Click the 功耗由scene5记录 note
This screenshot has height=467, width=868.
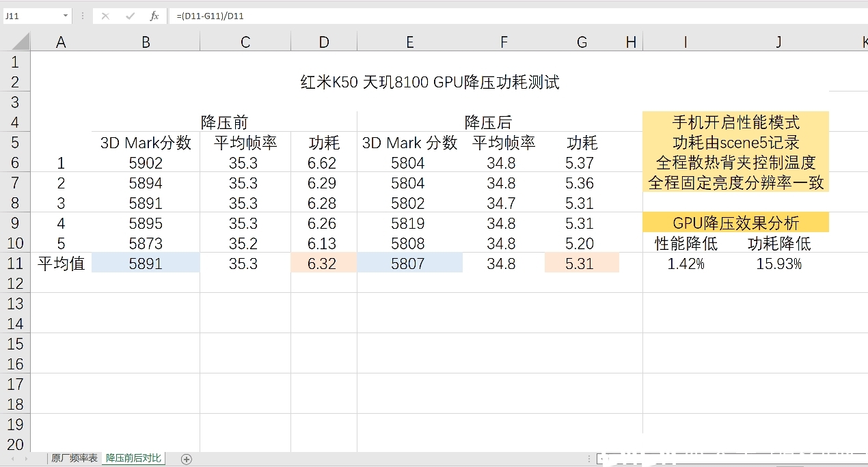click(735, 143)
